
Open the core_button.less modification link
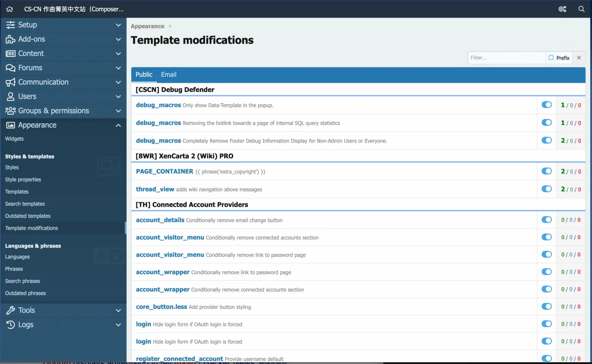coord(161,307)
